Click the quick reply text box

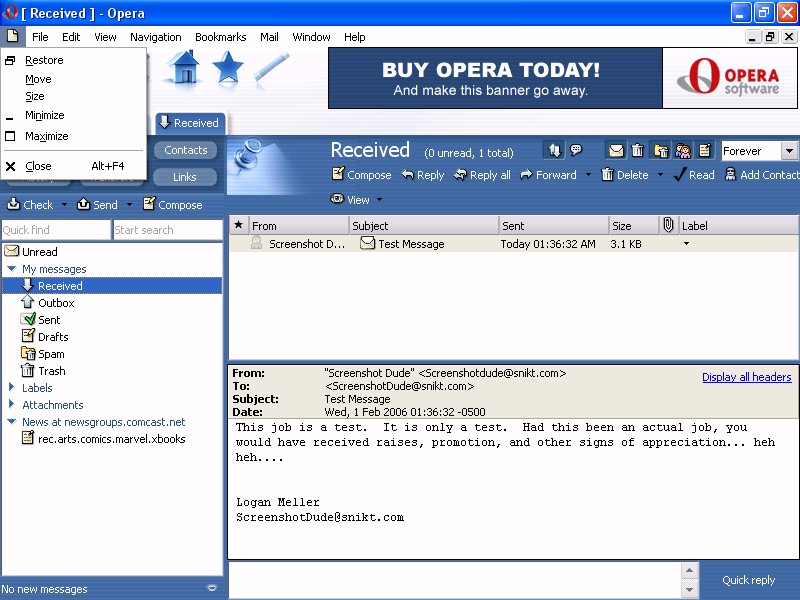pos(455,580)
